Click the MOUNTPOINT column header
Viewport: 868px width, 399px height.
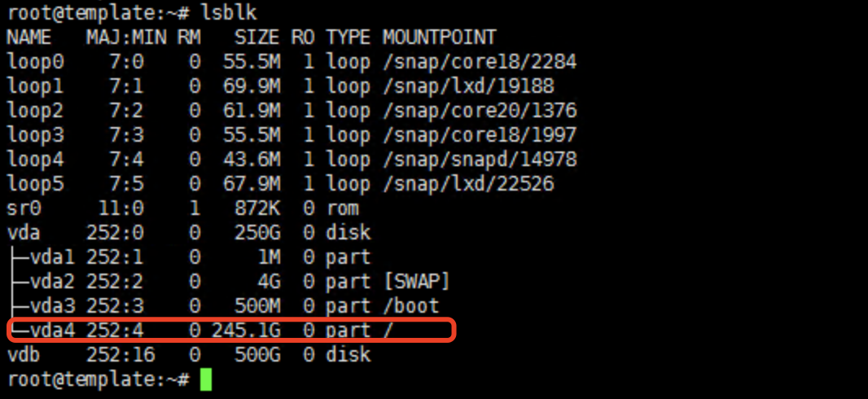pyautogui.click(x=439, y=37)
